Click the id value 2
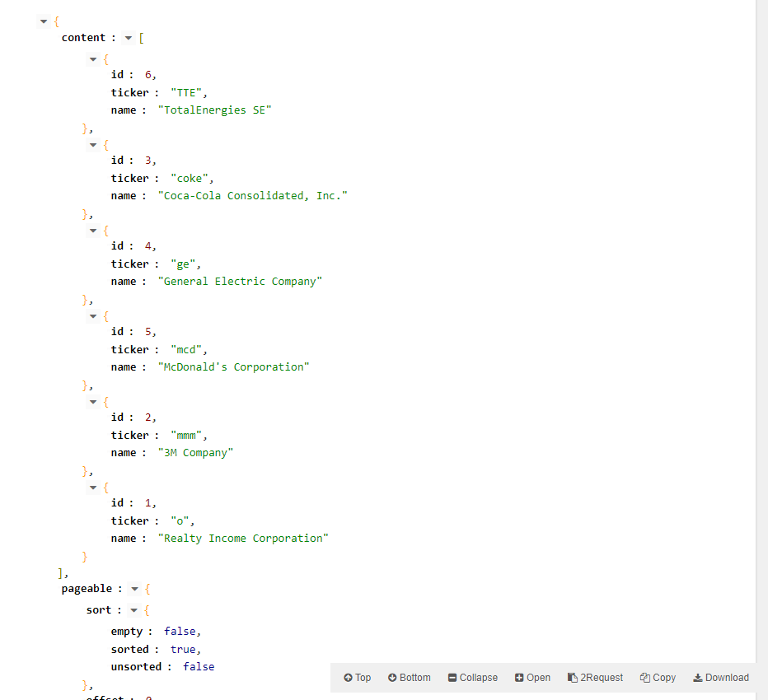Image resolution: width=768 pixels, height=700 pixels. coord(148,418)
